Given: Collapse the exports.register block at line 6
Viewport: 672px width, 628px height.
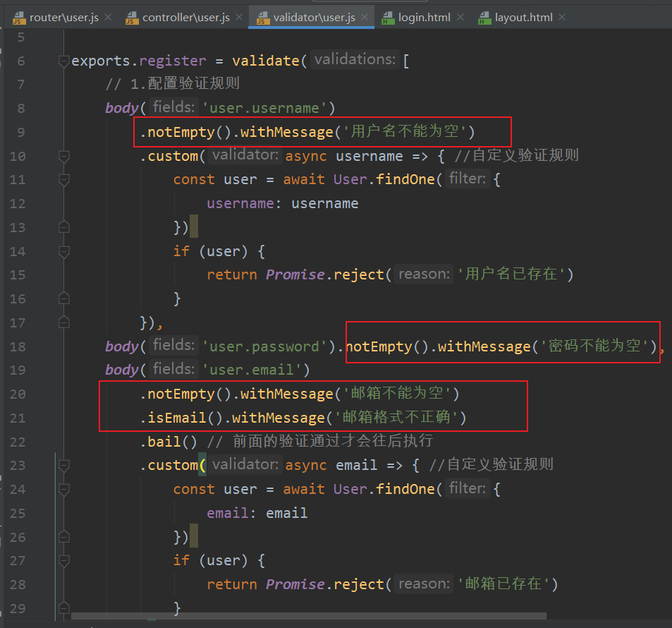Looking at the screenshot, I should pyautogui.click(x=64, y=61).
